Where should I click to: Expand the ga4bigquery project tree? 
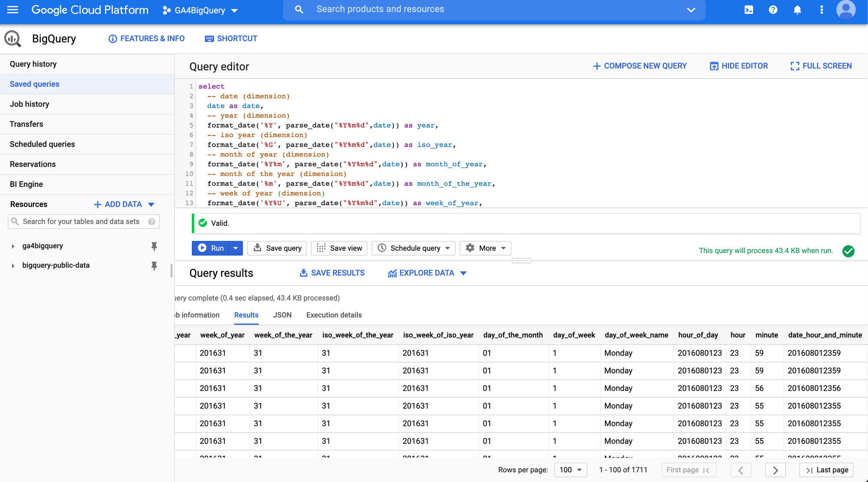(13, 246)
